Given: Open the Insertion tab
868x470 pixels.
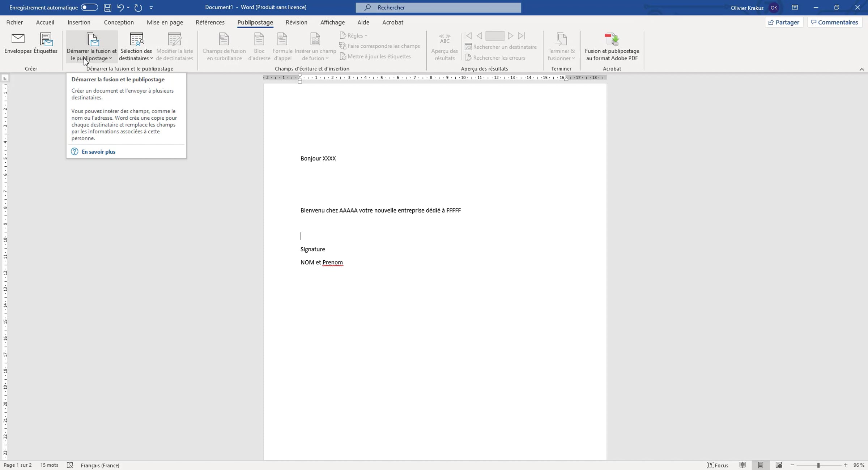Looking at the screenshot, I should click(79, 22).
